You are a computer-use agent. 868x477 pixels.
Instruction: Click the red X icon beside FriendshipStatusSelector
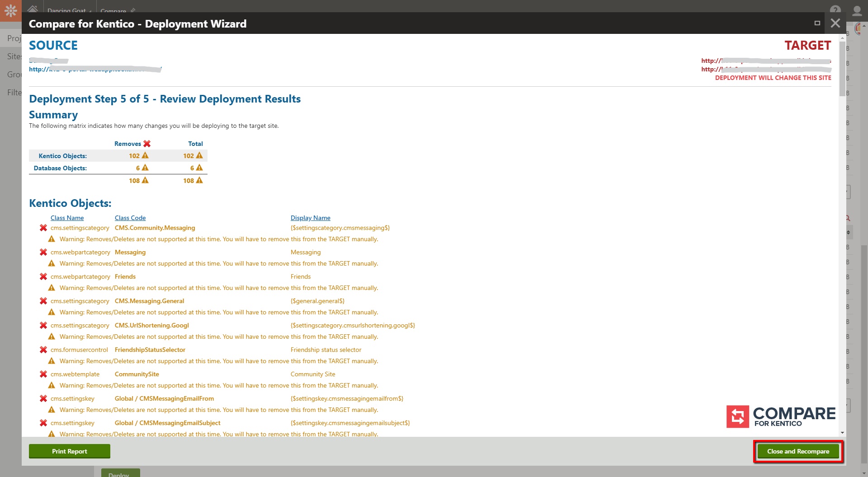click(43, 350)
